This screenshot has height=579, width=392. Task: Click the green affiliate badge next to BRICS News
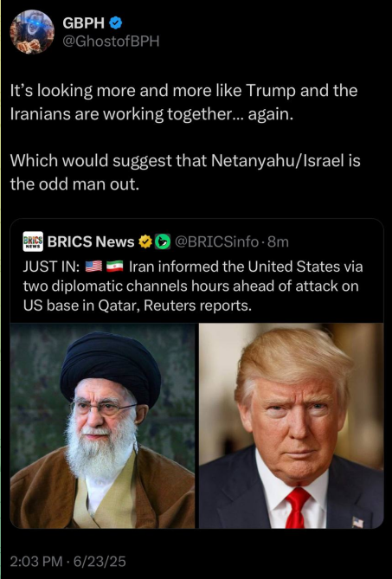click(x=163, y=241)
